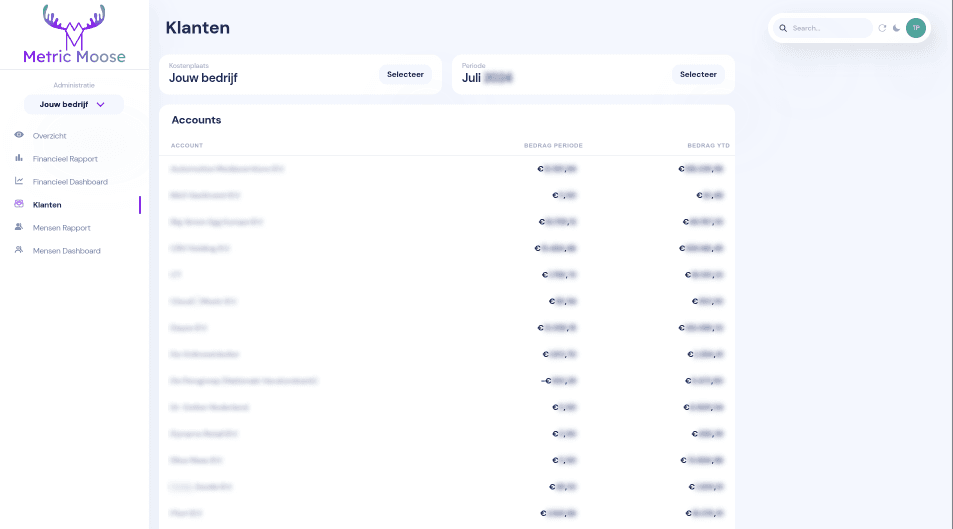Expand the chevron beside Jouw bedrijf

click(x=100, y=104)
